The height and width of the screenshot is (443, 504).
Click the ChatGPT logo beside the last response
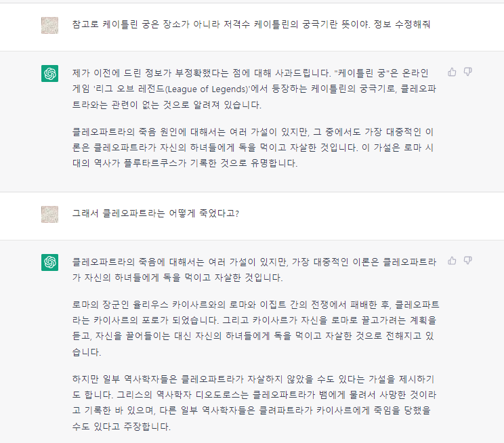click(x=49, y=262)
